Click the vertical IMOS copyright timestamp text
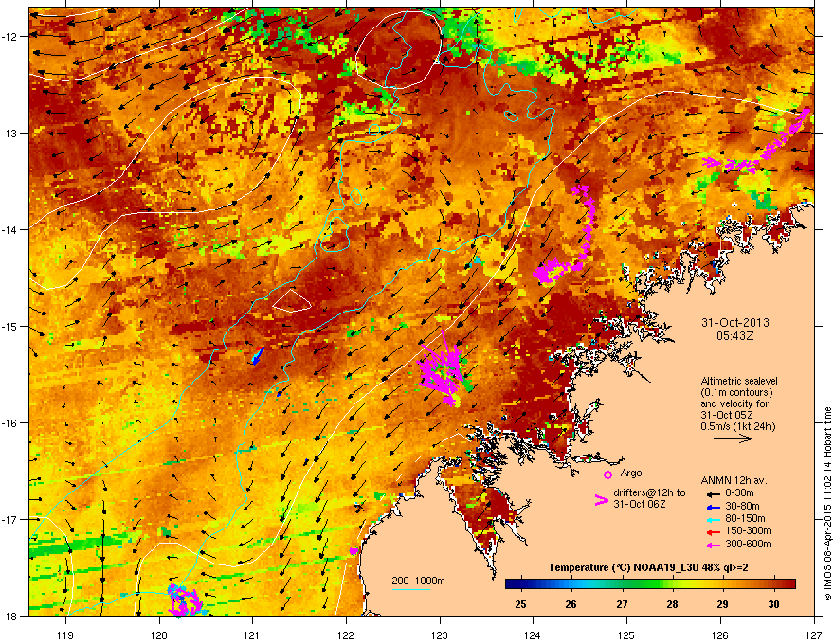Screen dimensions: 834x644 [x=827, y=504]
